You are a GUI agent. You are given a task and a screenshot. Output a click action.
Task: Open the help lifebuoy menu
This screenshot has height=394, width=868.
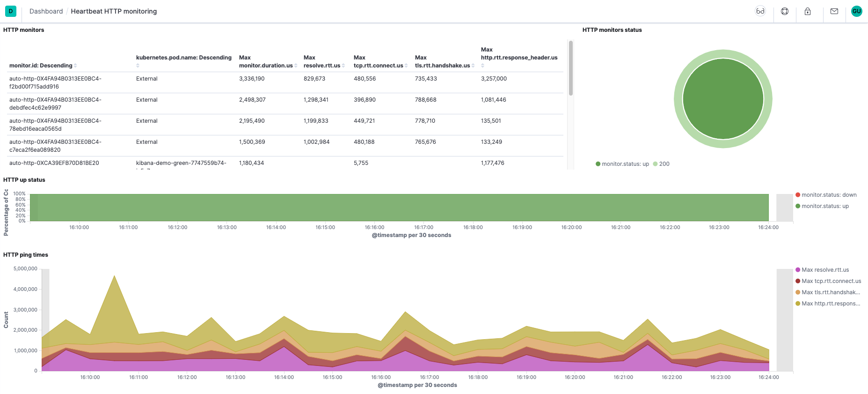point(785,11)
